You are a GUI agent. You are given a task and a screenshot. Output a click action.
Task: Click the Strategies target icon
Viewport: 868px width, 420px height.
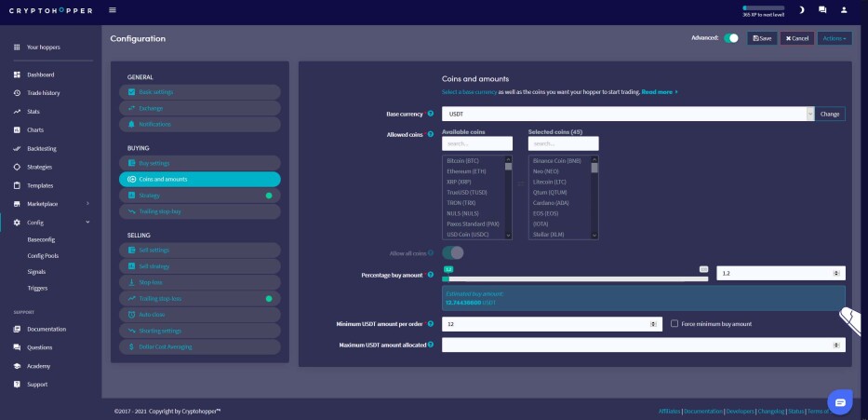17,167
